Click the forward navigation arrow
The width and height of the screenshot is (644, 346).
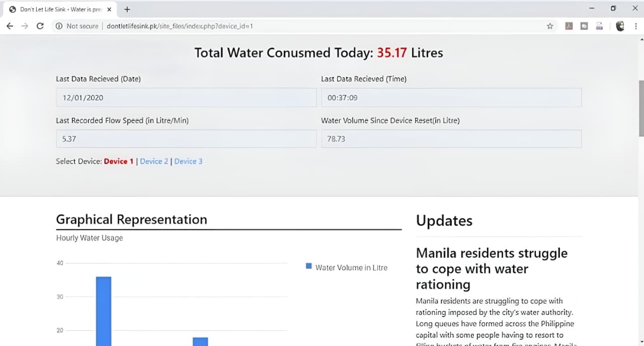click(25, 26)
